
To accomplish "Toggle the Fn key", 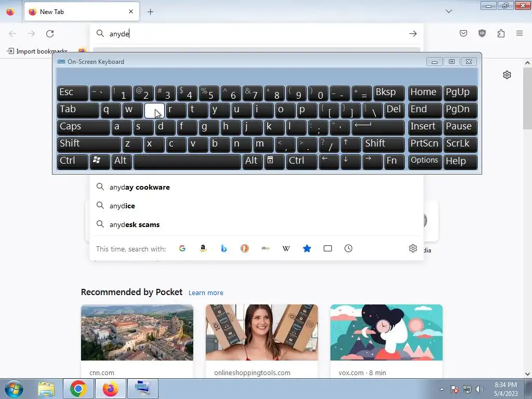I will coord(394,162).
